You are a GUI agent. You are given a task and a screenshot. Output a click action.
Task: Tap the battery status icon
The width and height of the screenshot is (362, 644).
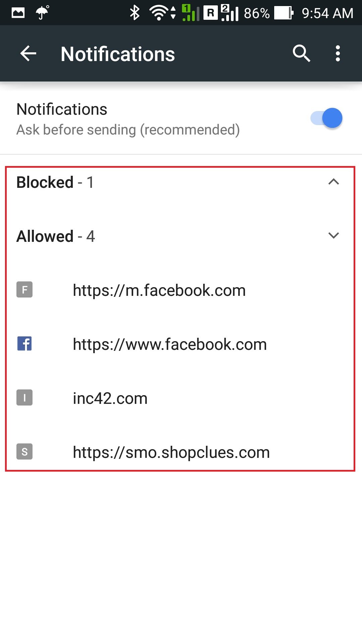pyautogui.click(x=284, y=13)
